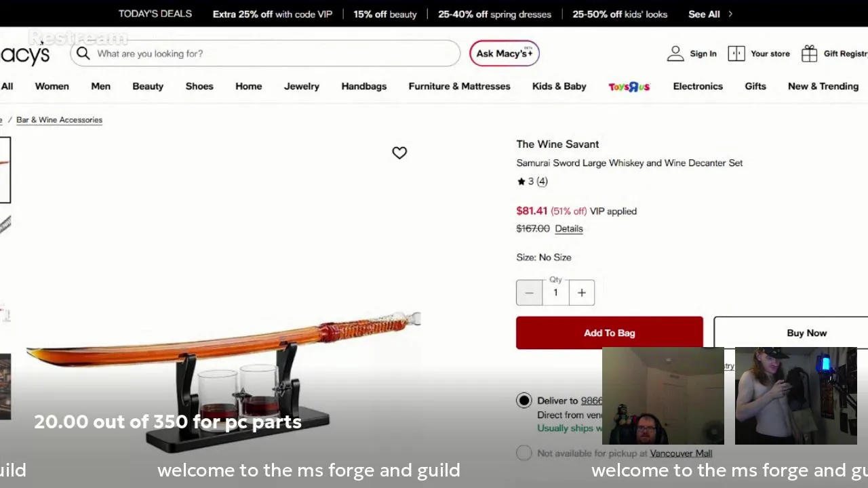Image resolution: width=868 pixels, height=488 pixels.
Task: Click the Add To Bag button
Action: [x=609, y=333]
